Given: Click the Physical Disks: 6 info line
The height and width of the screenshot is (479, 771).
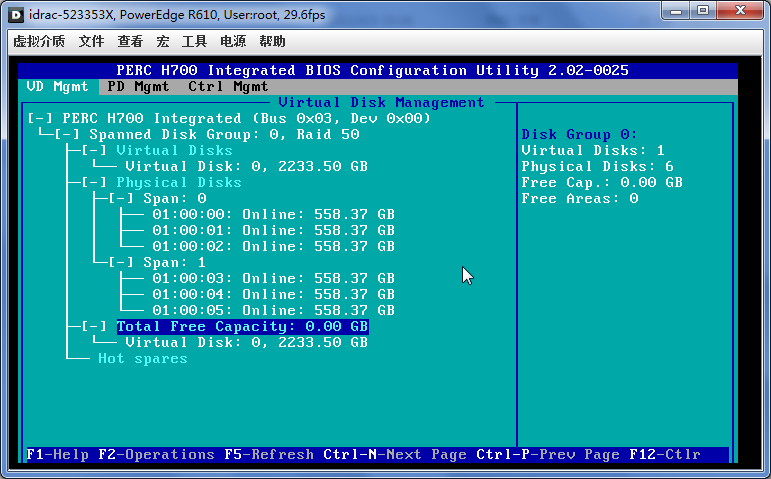Looking at the screenshot, I should [x=597, y=167].
